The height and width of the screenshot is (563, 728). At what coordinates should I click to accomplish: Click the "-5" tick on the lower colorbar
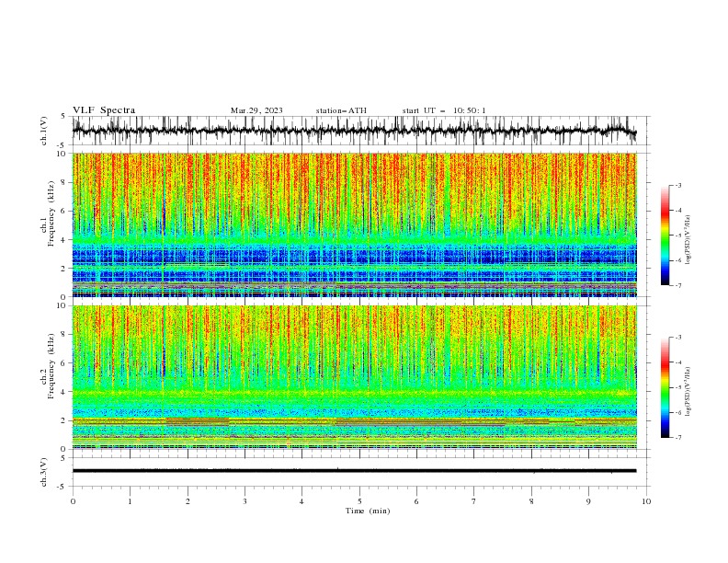[x=677, y=387]
